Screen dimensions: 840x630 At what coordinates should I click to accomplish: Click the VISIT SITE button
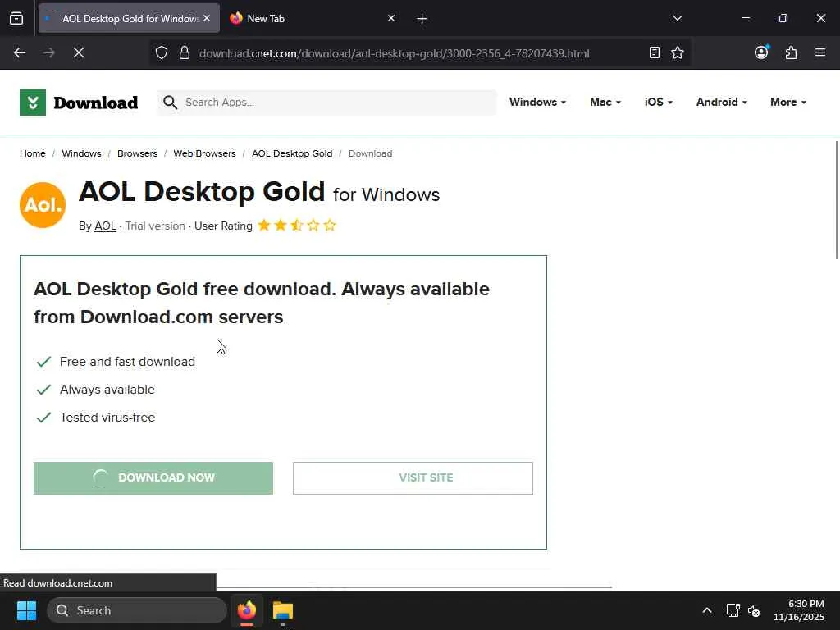point(413,478)
